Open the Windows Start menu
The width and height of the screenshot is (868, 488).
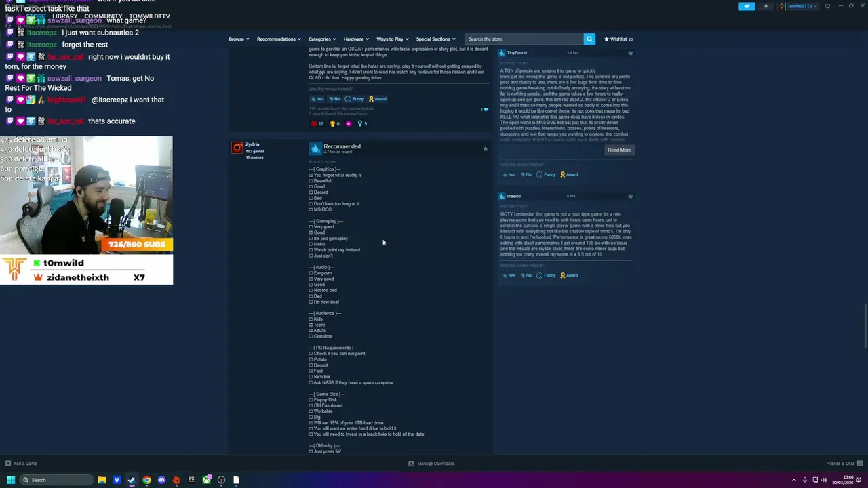point(11,480)
